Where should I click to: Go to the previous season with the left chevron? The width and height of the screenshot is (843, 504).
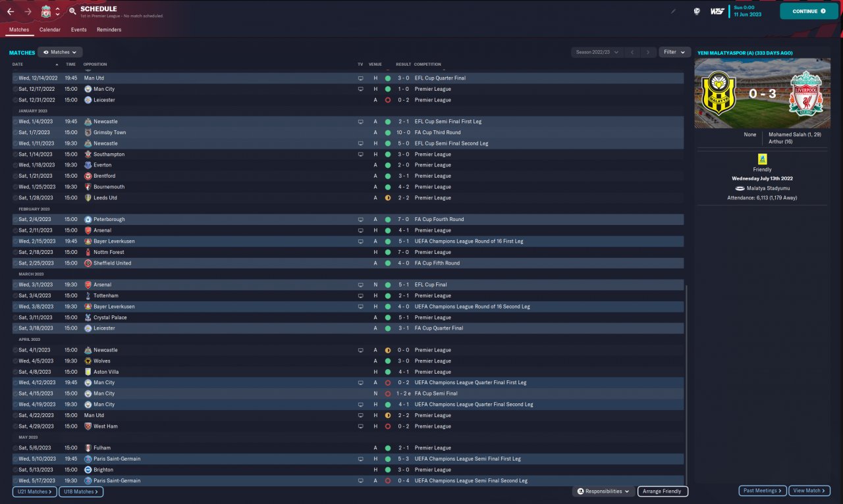pos(632,52)
